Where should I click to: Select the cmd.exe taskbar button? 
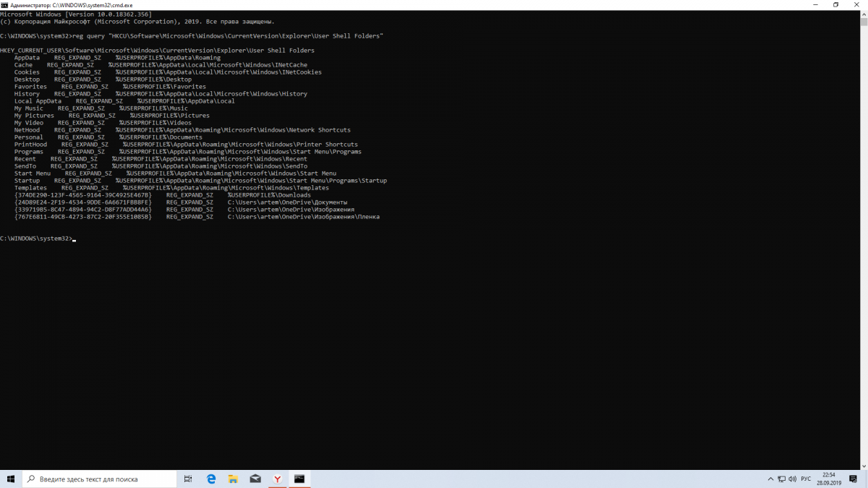[299, 479]
